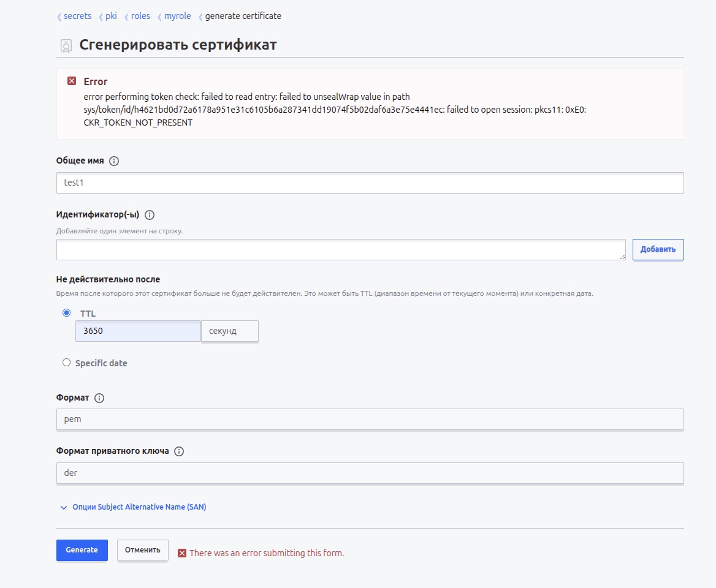
Task: Click red error icon near form submission message
Action: tap(182, 553)
